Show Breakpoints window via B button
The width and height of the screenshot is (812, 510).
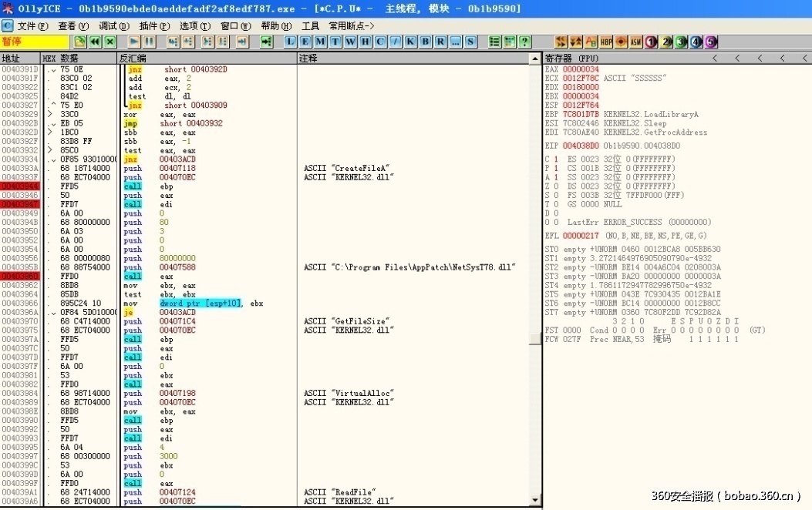click(424, 42)
